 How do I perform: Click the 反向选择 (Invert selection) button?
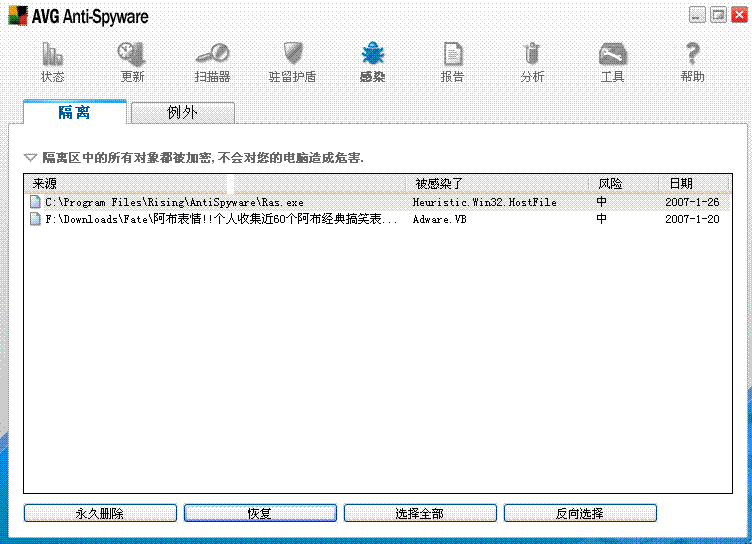[x=580, y=513]
